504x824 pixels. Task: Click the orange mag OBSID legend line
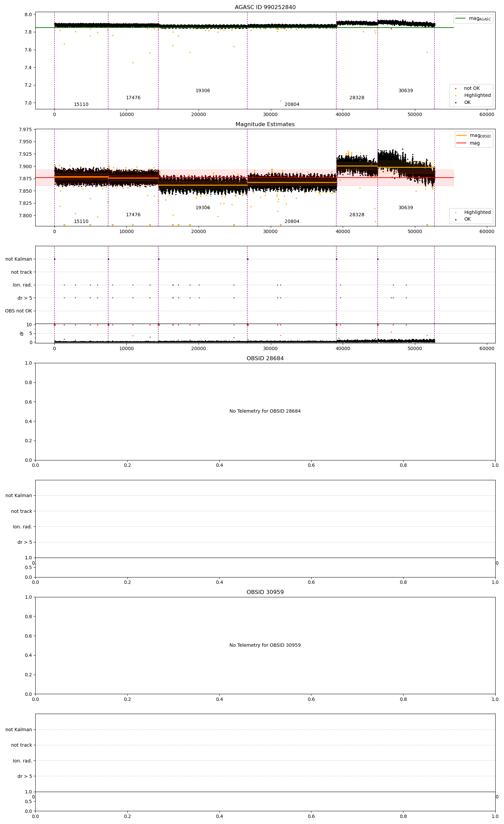462,136
